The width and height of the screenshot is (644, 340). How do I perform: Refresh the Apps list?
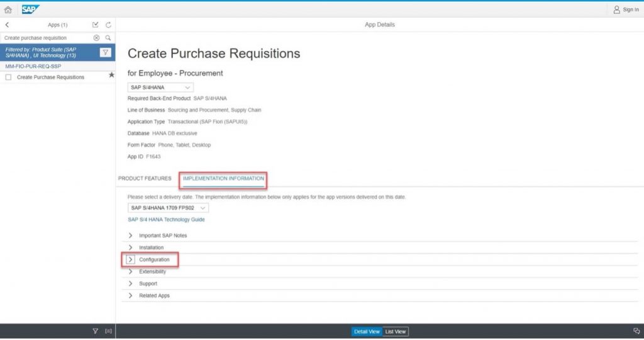108,25
